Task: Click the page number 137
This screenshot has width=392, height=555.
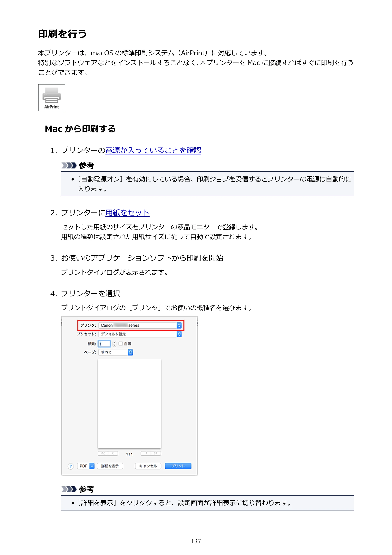Action: tap(196, 541)
